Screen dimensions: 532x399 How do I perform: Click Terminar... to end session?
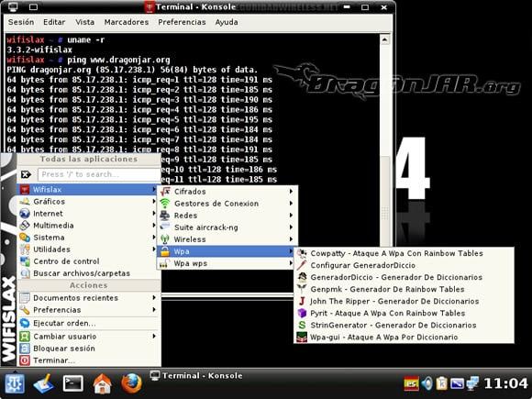tap(89, 360)
